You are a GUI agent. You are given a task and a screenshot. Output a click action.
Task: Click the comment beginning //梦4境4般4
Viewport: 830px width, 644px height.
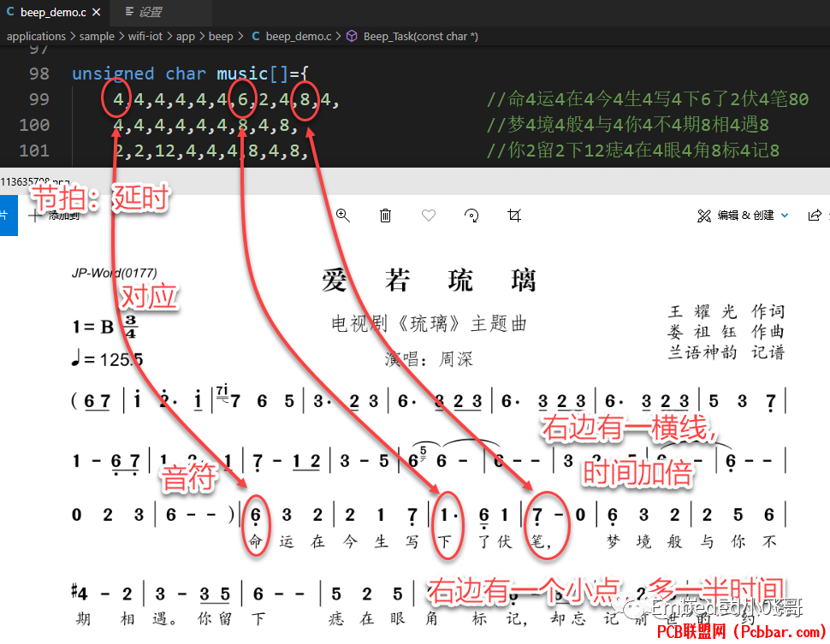[627, 126]
